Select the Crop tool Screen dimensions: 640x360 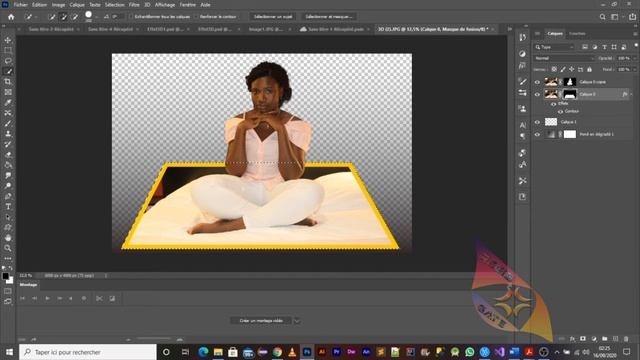click(8, 82)
